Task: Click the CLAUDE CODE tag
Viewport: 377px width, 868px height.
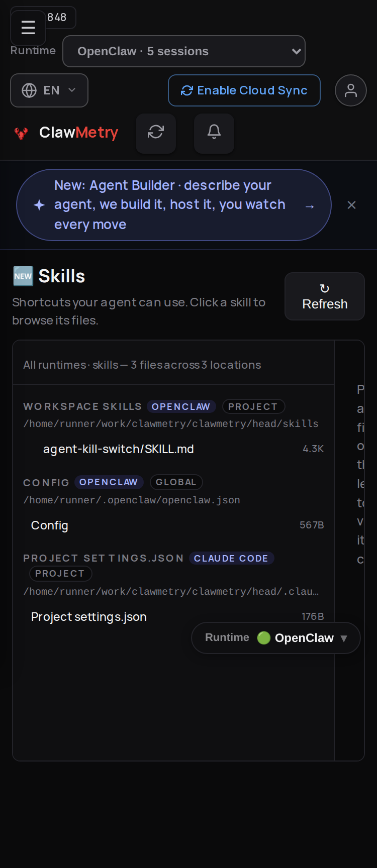Action: 231,558
